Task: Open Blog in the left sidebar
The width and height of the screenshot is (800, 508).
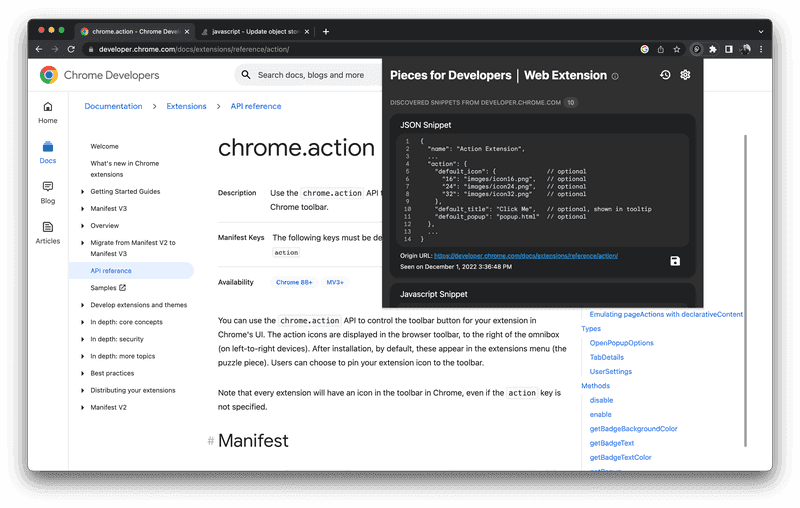Action: click(47, 193)
